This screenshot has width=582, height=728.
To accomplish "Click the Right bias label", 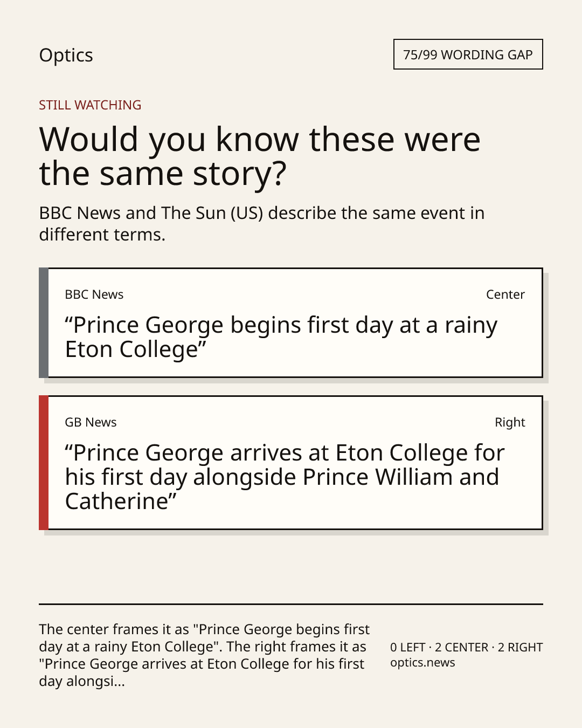I will pos(510,422).
